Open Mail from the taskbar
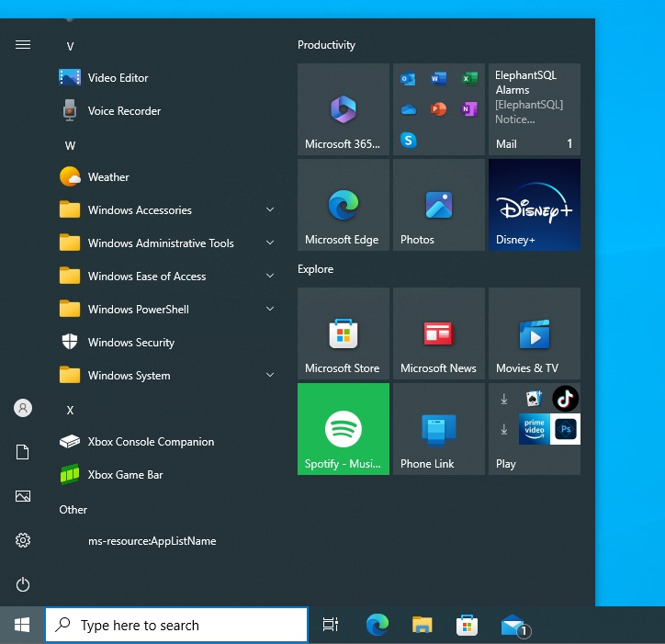This screenshot has width=665, height=644. tap(515, 626)
